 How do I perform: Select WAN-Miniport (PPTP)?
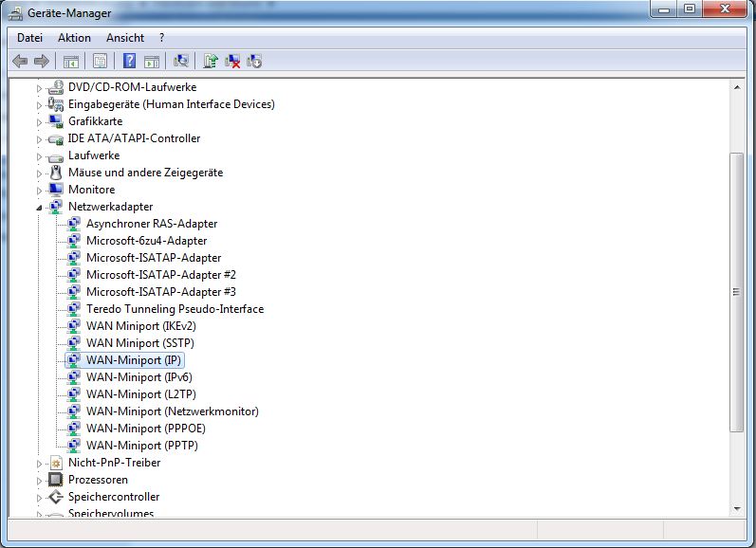142,446
